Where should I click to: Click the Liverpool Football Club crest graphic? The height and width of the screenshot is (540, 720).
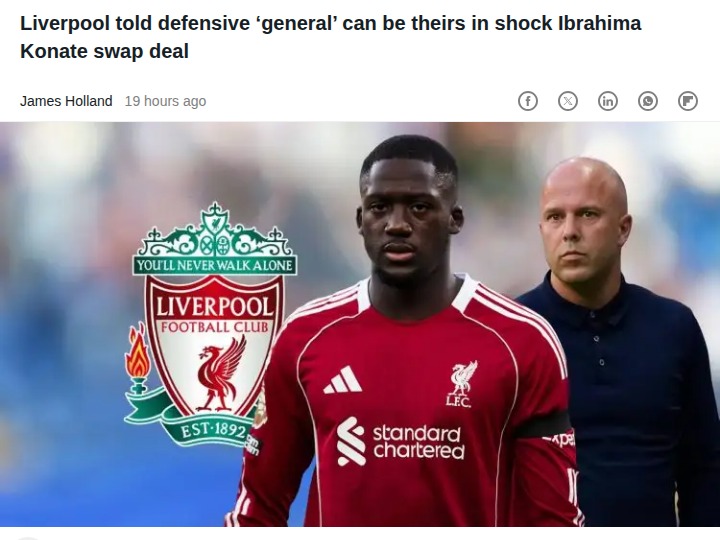point(211,325)
